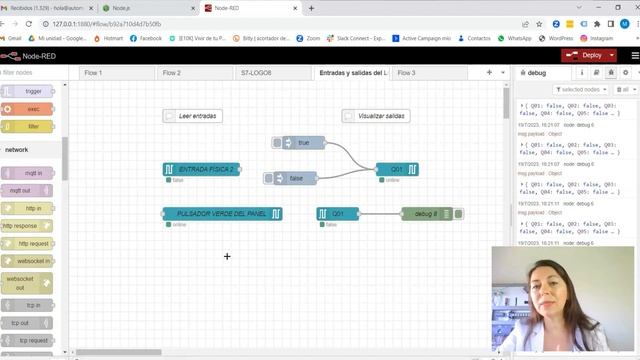Pick the trigger node in the palette
Image resolution: width=640 pixels, height=360 pixels.
coord(27,91)
